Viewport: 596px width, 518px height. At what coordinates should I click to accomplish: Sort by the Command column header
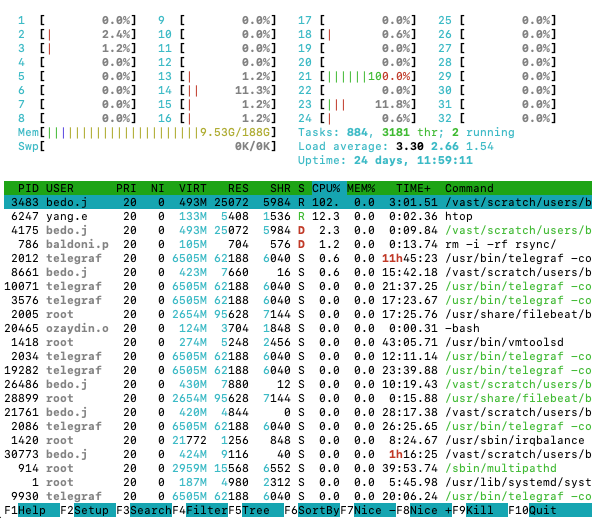tap(469, 188)
